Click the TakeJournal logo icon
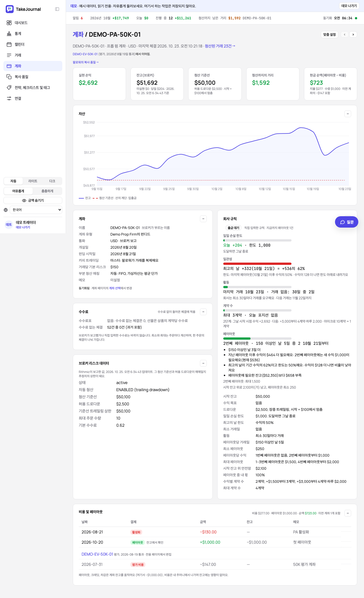 coord(10,9)
